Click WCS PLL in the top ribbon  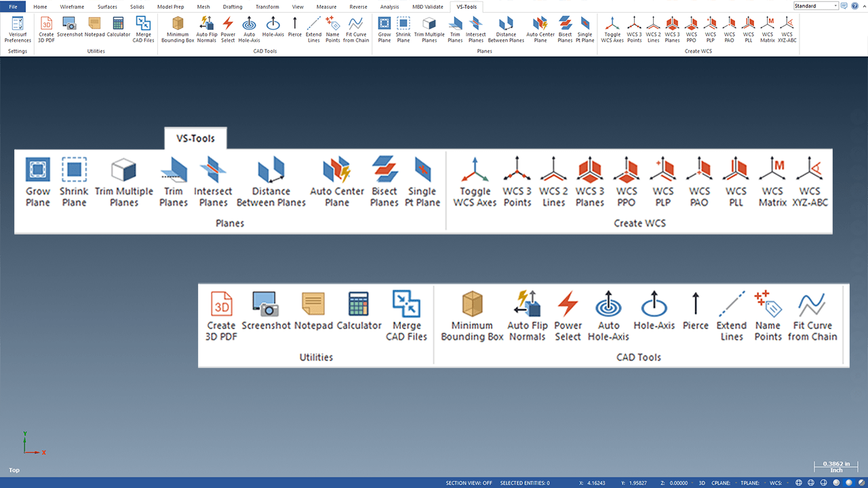pyautogui.click(x=748, y=29)
